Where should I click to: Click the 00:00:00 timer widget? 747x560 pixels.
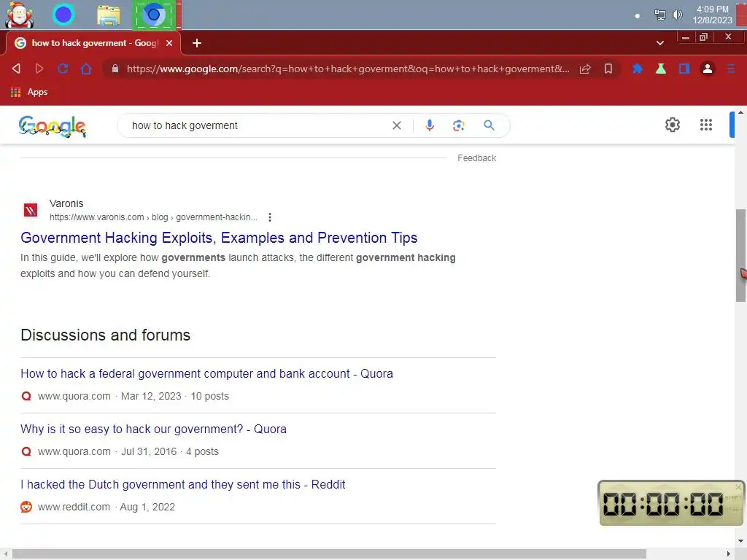[671, 503]
